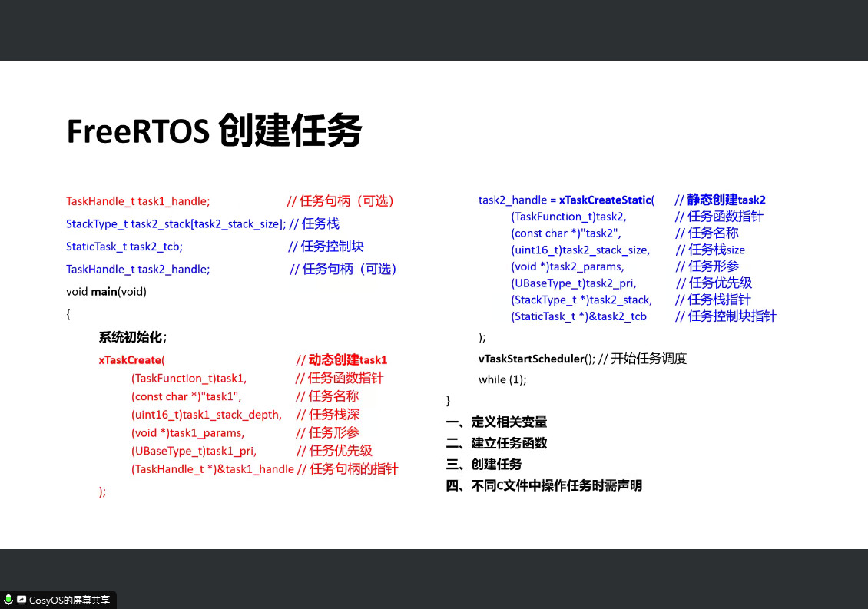Click '(StackType_t *)task2_stack,' line
The width and height of the screenshot is (868, 609).
(581, 300)
